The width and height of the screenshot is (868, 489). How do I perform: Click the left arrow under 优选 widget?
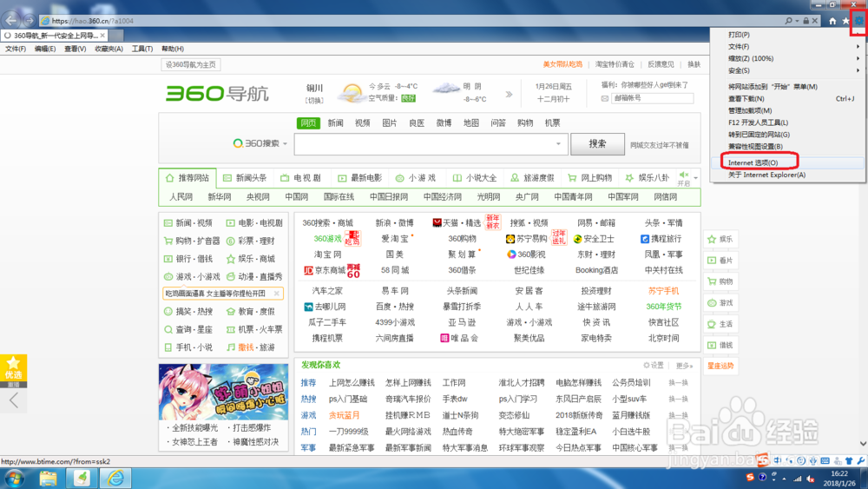coord(13,400)
